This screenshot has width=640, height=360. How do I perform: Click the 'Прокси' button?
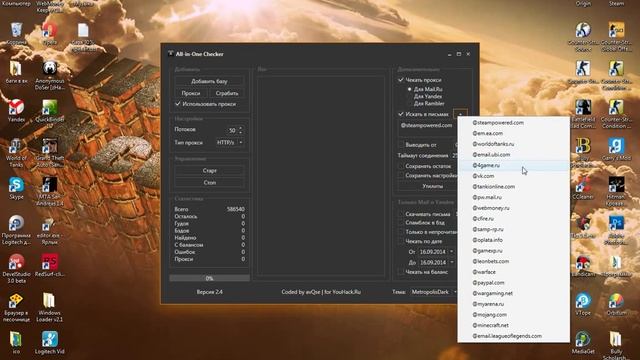click(191, 93)
